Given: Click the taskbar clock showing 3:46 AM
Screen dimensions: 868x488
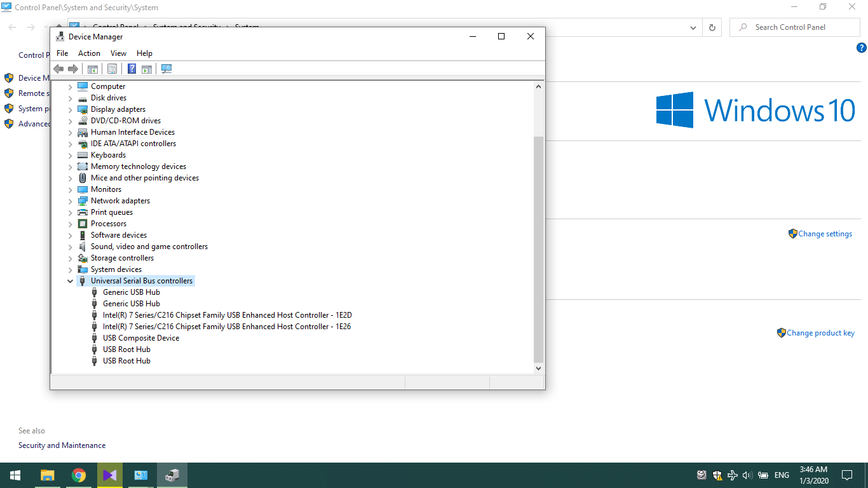Looking at the screenshot, I should 813,475.
